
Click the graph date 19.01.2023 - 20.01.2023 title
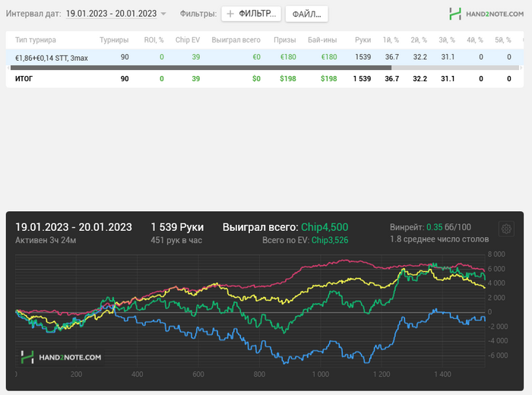click(x=74, y=227)
